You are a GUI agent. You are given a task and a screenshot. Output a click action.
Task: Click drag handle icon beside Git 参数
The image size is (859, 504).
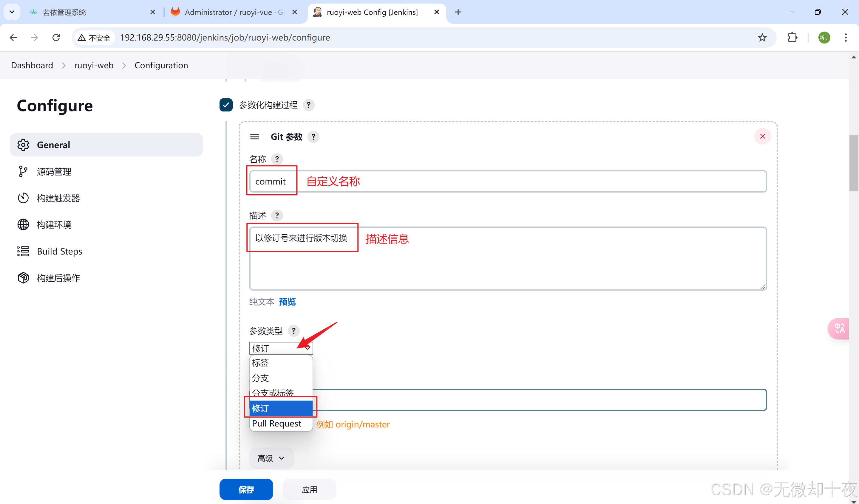(x=255, y=137)
